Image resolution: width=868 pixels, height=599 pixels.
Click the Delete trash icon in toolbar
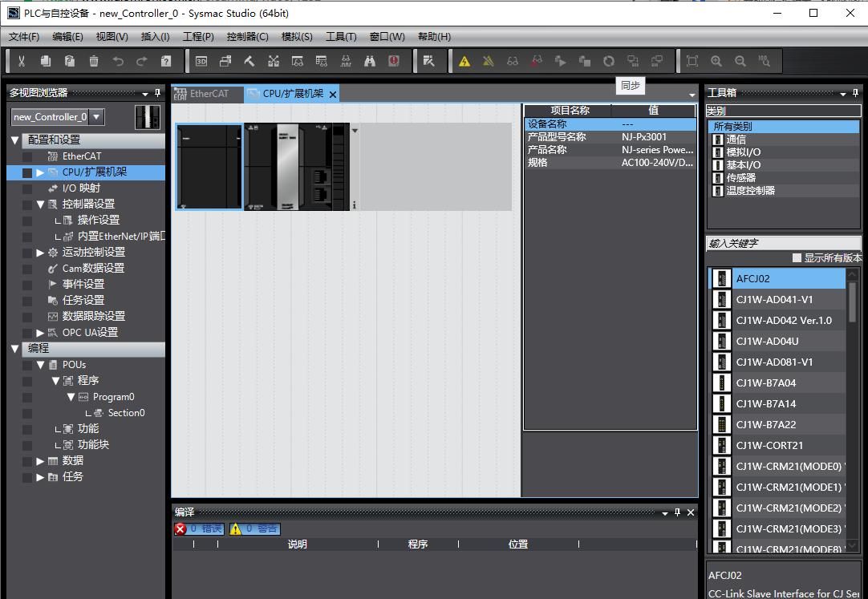point(94,61)
